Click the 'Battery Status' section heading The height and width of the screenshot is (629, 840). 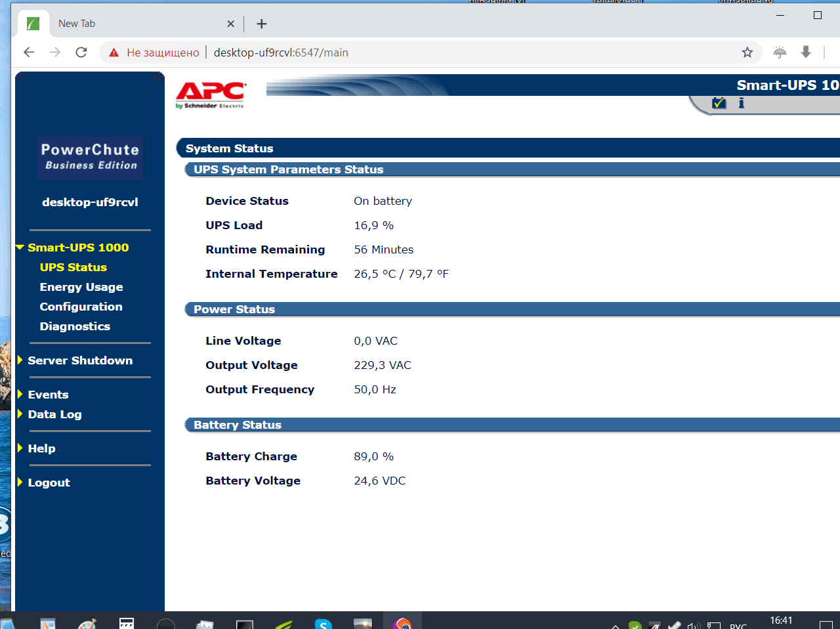(238, 425)
